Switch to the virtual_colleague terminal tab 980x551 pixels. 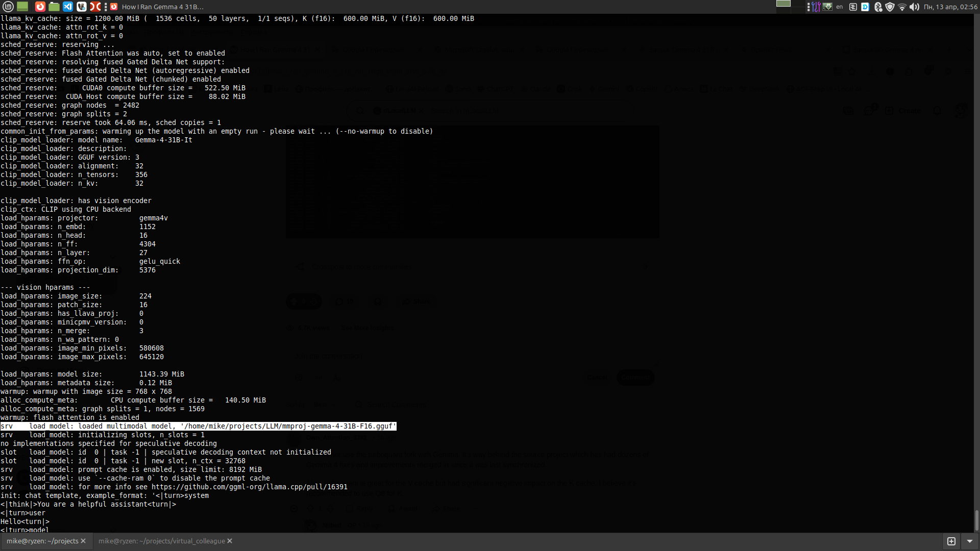click(161, 541)
